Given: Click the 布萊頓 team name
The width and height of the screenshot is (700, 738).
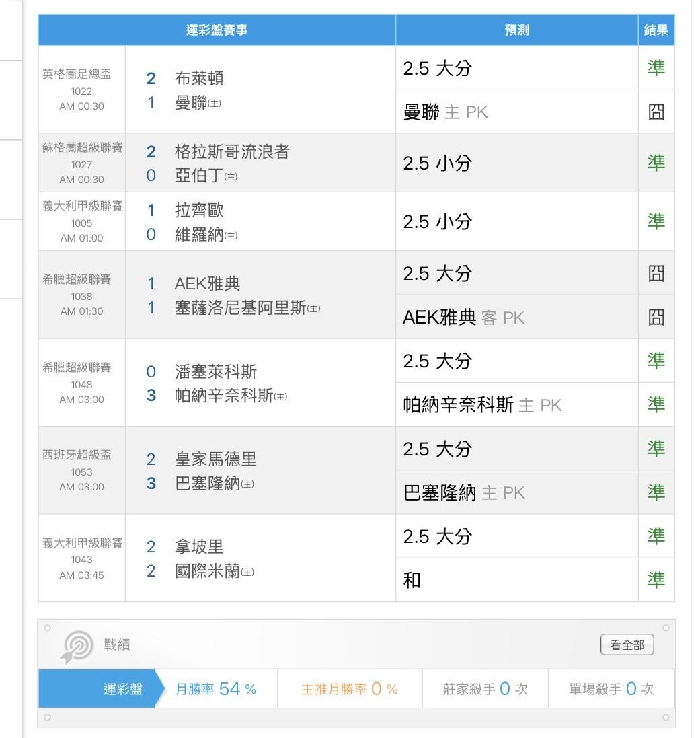Looking at the screenshot, I should tap(199, 79).
